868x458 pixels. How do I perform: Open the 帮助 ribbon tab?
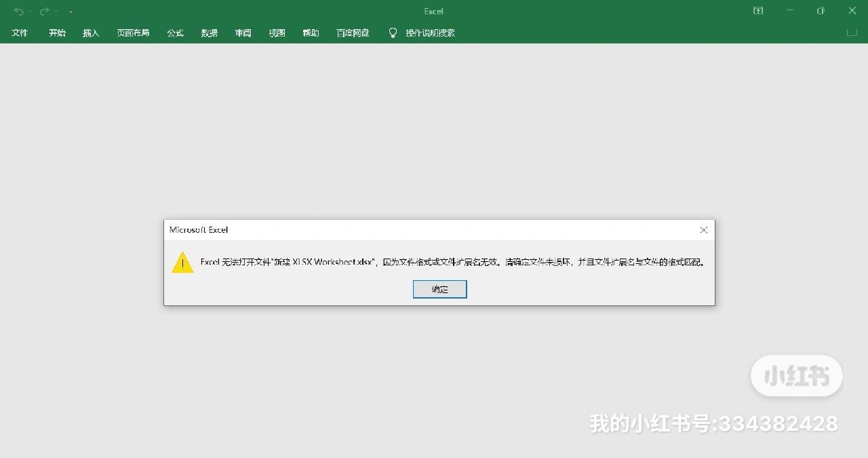coord(311,33)
